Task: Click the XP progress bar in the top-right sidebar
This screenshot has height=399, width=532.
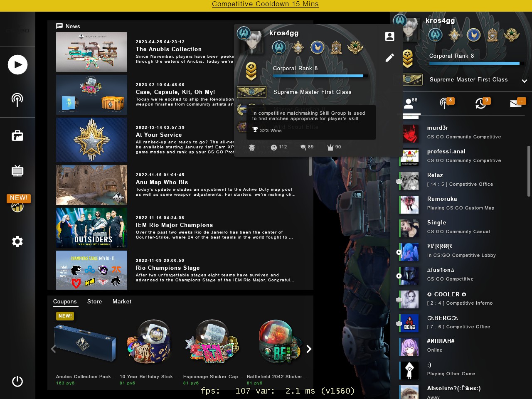Action: pos(477,64)
